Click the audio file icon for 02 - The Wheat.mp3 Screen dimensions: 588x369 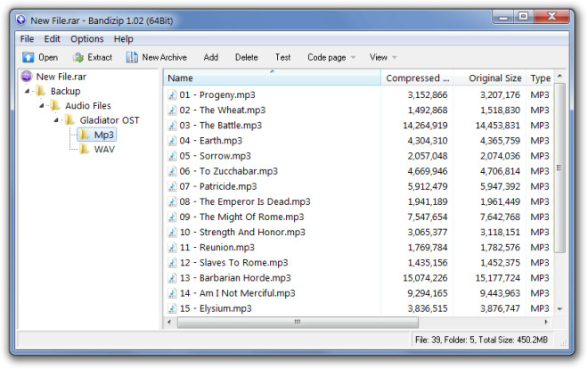click(x=172, y=111)
